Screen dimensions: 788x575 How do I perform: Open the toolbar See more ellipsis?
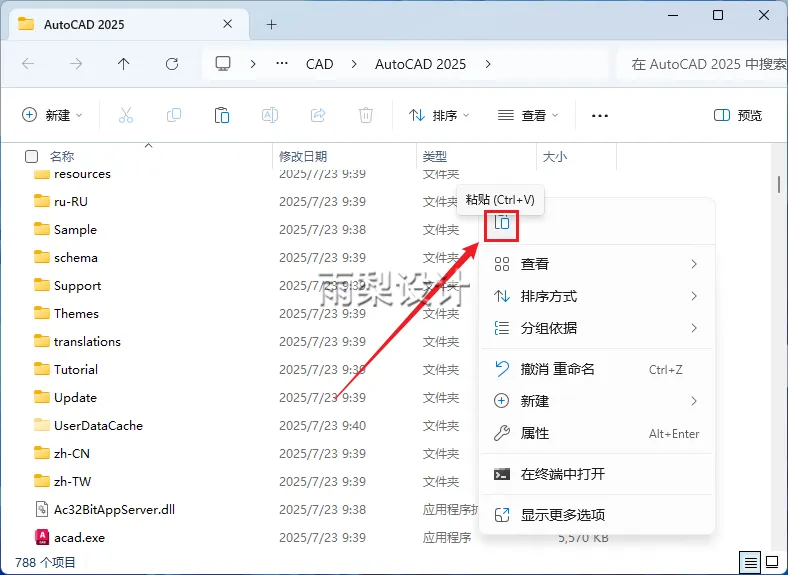[600, 116]
